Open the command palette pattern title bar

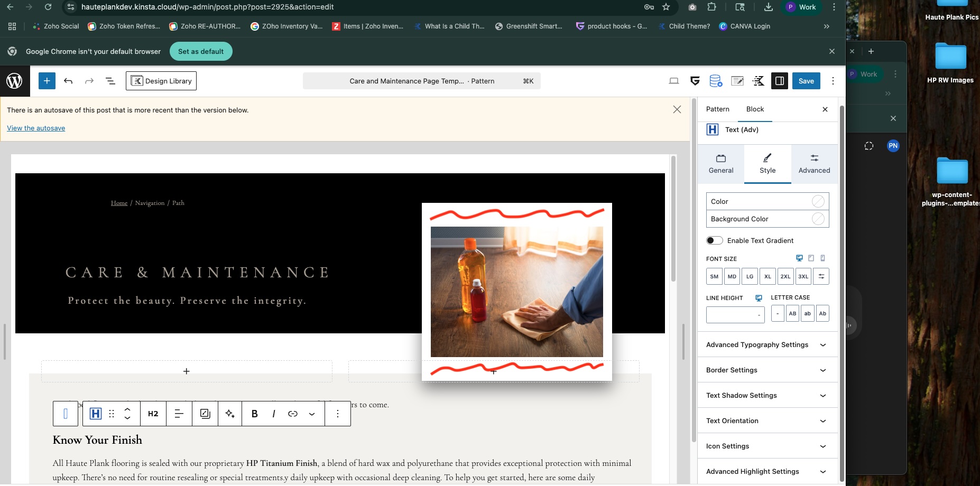tap(422, 81)
